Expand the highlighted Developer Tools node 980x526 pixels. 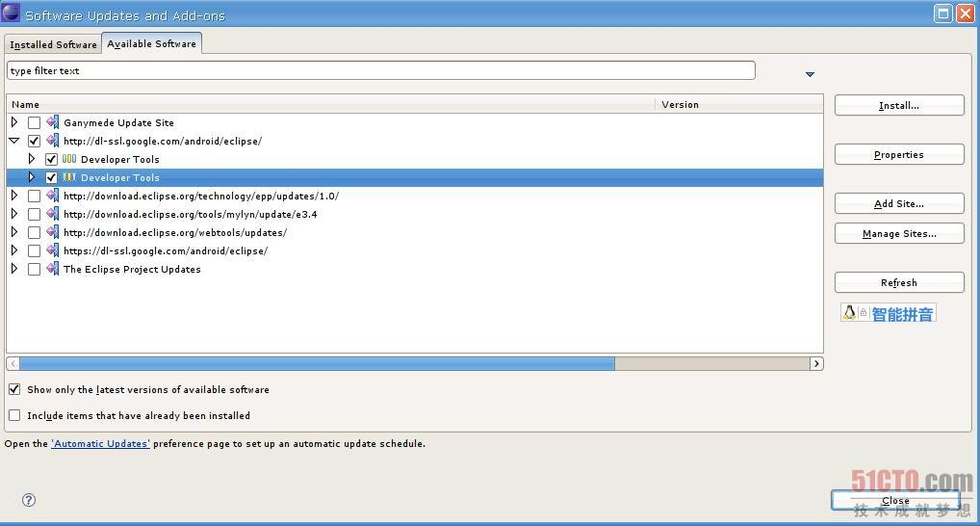(x=31, y=177)
